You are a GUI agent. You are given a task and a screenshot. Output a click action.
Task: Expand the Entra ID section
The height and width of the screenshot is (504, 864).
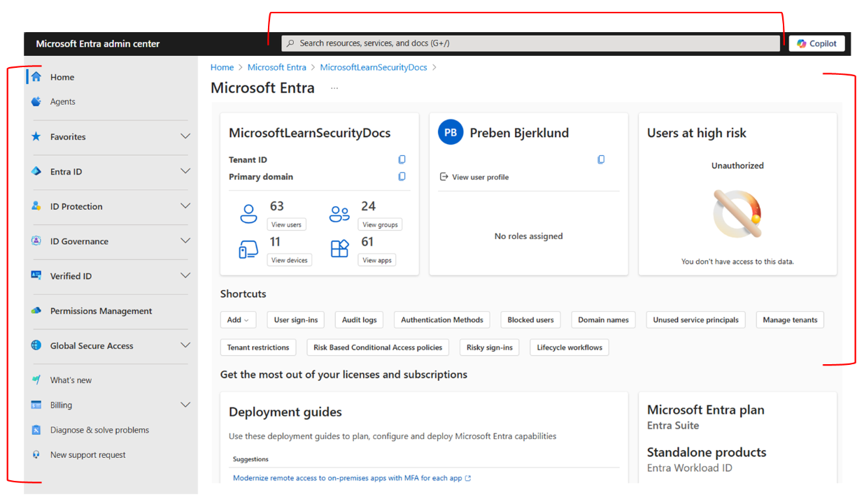pos(185,171)
